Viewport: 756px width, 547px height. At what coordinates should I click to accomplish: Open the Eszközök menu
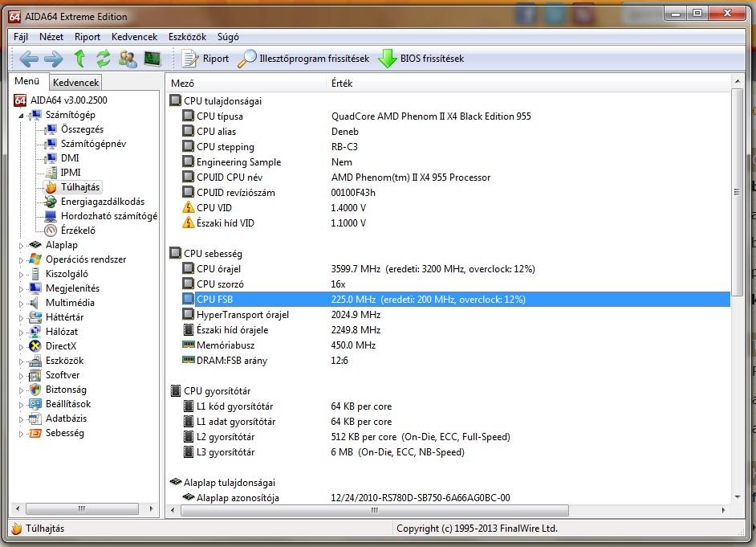(187, 37)
